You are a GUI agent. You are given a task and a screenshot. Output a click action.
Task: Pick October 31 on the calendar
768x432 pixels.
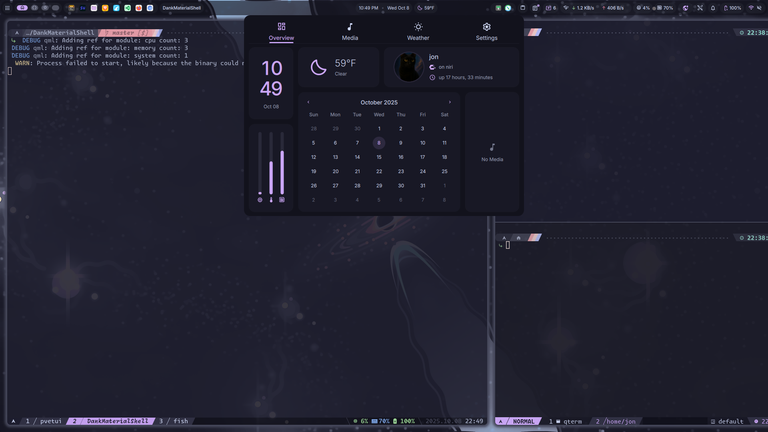(423, 185)
